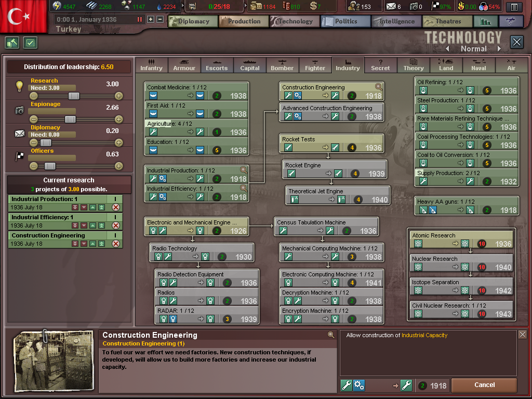Click the Espionage camera icon
The image size is (532, 399).
tap(19, 110)
